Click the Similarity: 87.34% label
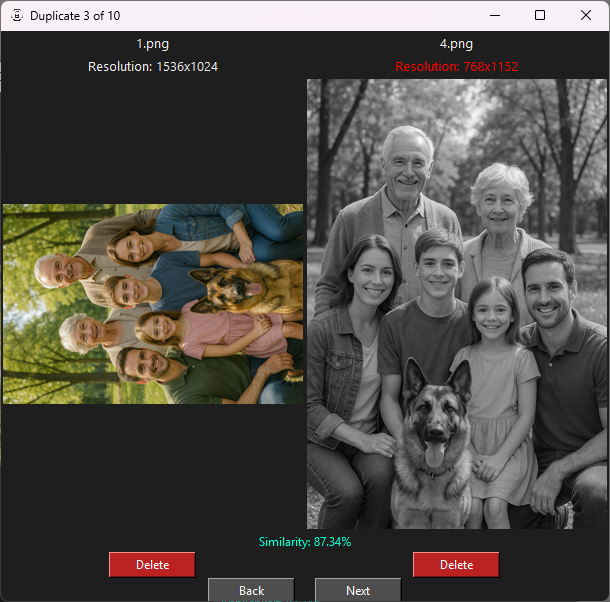The width and height of the screenshot is (610, 602). (x=305, y=542)
